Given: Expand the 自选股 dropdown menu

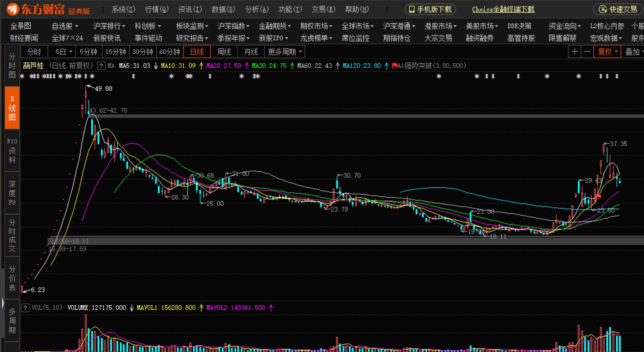Looking at the screenshot, I should [x=65, y=26].
